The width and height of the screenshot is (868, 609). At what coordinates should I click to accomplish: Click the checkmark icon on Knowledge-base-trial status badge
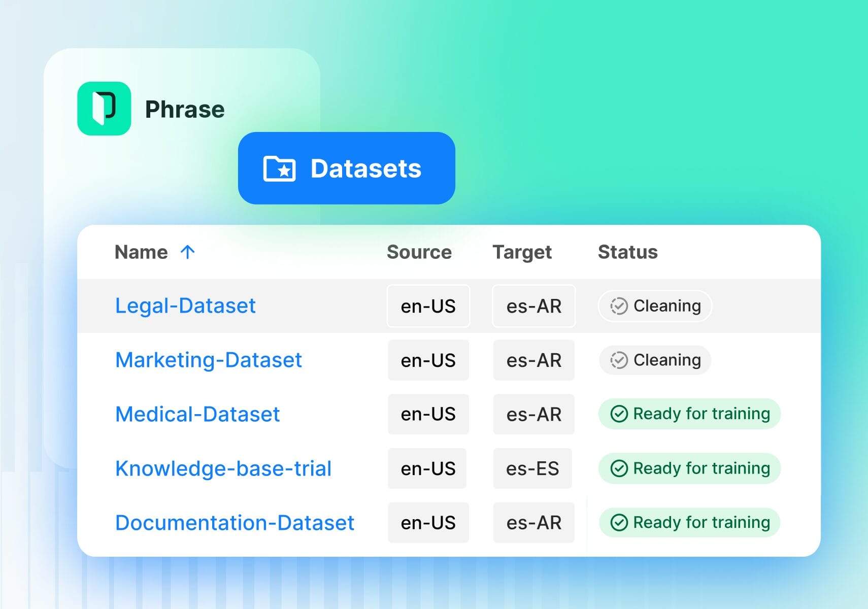(619, 468)
